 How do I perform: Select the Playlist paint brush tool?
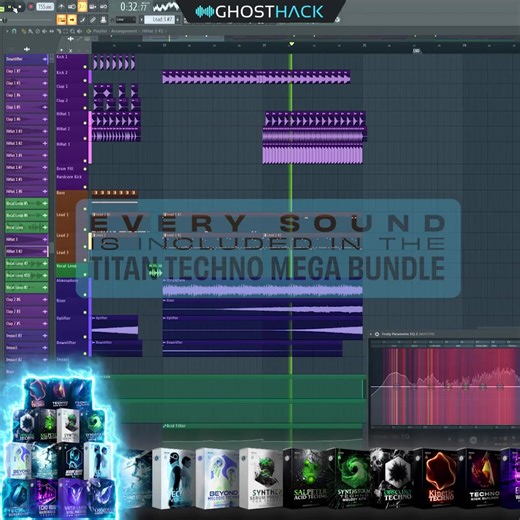pos(30,31)
